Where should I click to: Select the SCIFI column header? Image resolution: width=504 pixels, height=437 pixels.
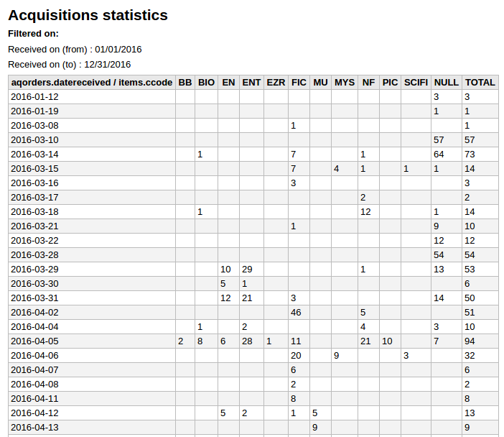coord(416,83)
